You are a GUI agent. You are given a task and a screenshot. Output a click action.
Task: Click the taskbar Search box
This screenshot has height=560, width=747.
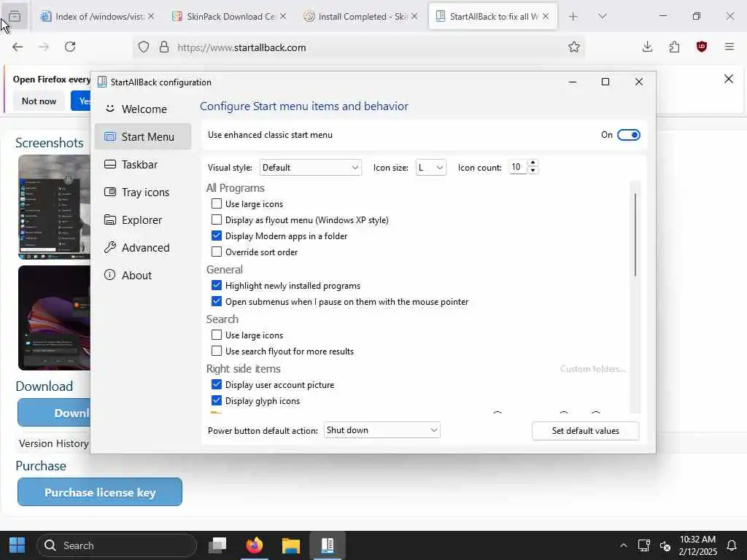point(117,545)
